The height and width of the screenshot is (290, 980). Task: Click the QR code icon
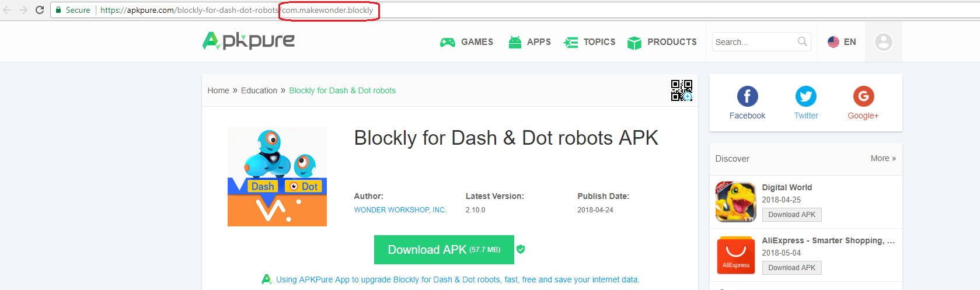[x=681, y=90]
